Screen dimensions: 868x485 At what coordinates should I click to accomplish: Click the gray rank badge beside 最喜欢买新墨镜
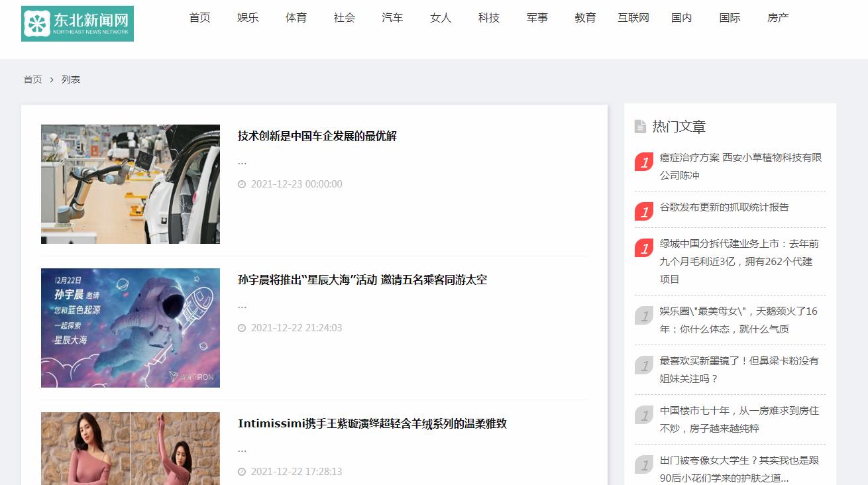tap(644, 366)
